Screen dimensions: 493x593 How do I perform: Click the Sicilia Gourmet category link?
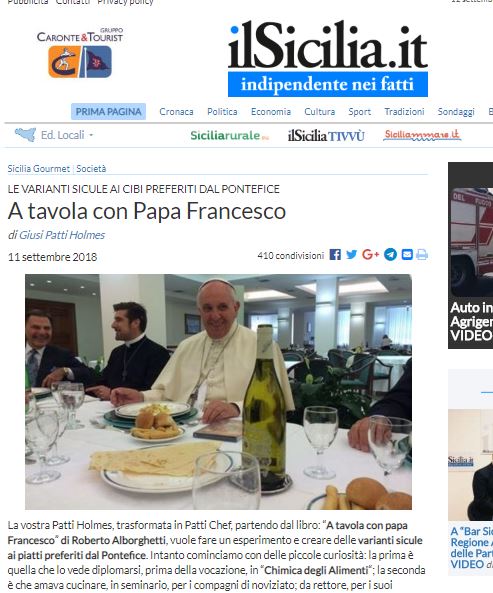[x=39, y=169]
